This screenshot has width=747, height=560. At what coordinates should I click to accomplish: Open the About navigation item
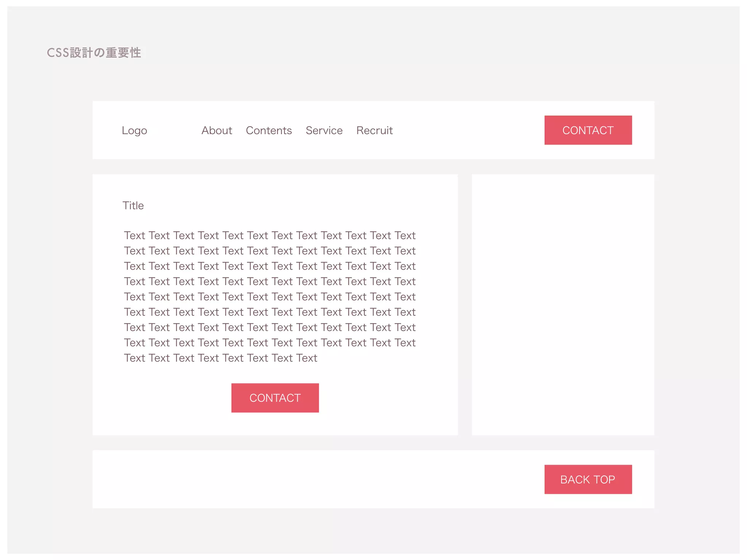[217, 131]
